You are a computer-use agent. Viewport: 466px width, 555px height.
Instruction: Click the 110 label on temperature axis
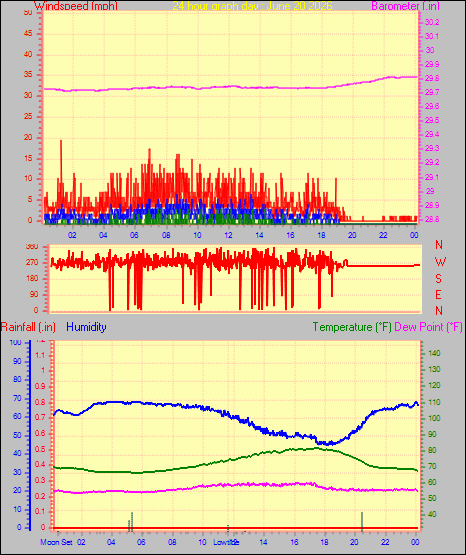coord(434,402)
